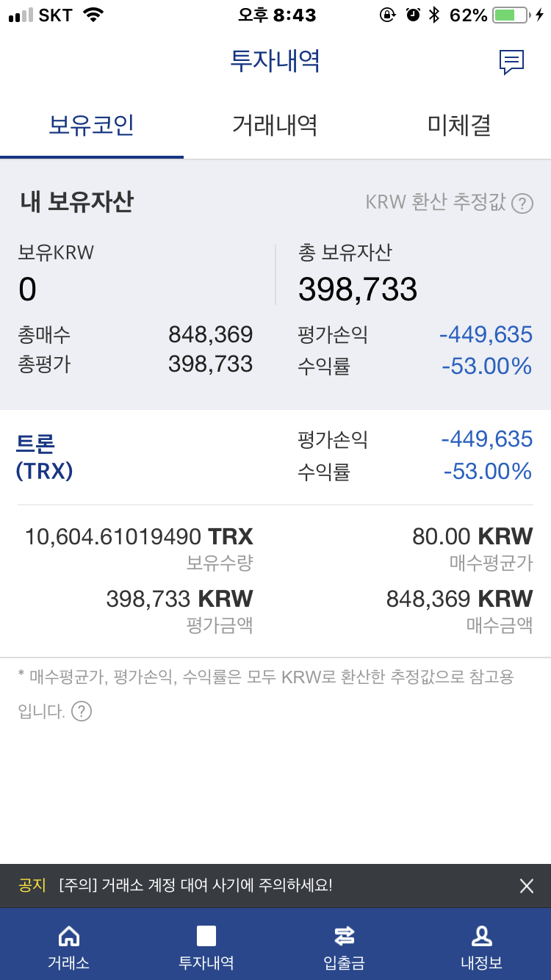Tap the KRW 환산 추정값 label
The image size is (551, 980).
coord(436,203)
